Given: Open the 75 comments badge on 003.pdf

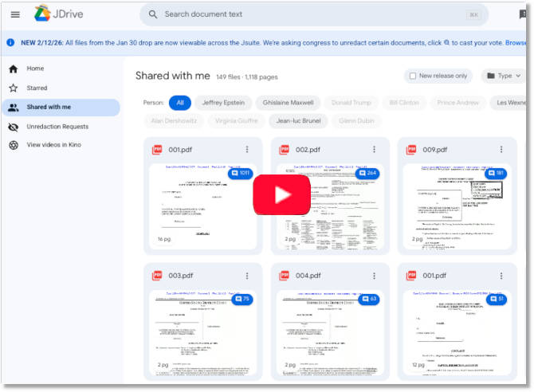Looking at the screenshot, I should point(242,300).
